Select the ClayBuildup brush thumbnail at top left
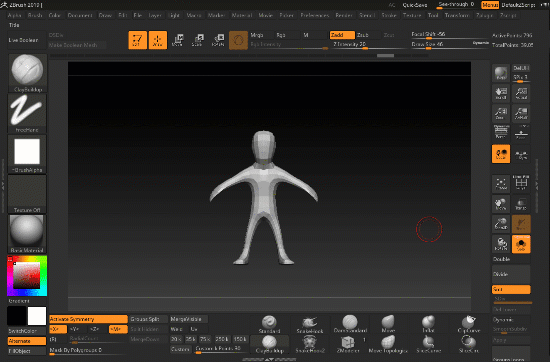 [x=27, y=73]
